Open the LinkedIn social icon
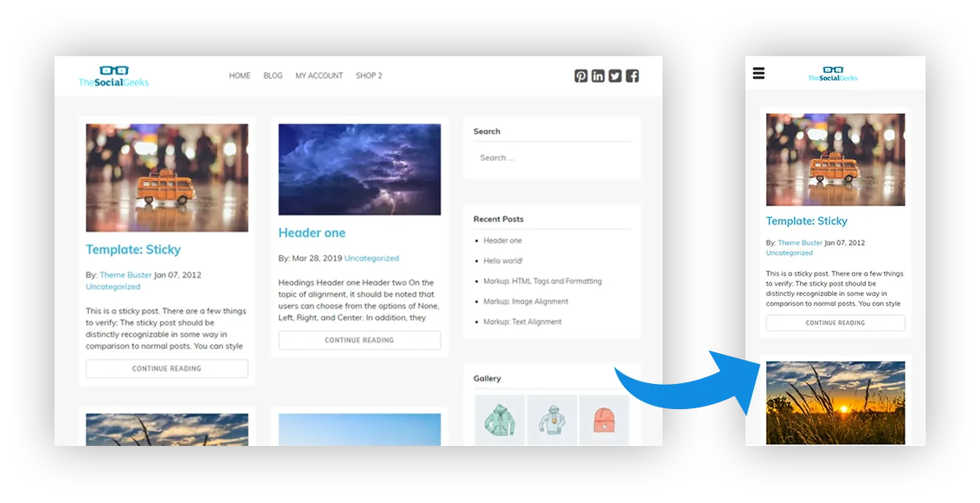The width and height of the screenshot is (980, 503). [x=598, y=75]
